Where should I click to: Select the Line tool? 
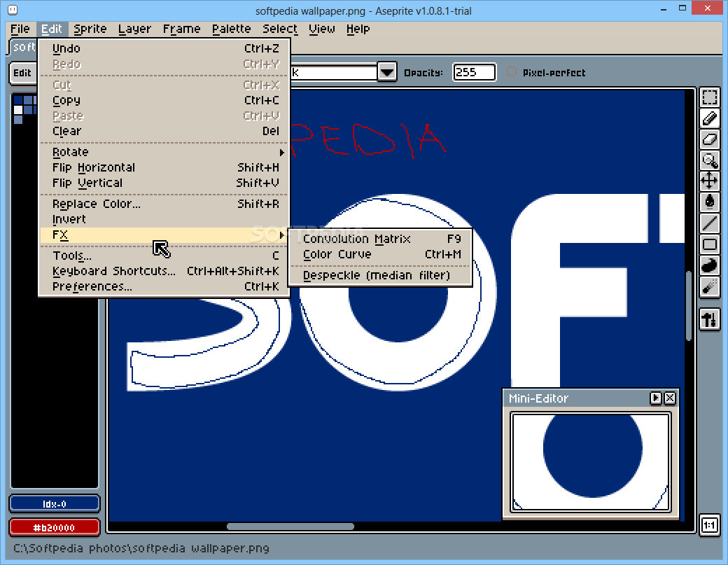coord(709,223)
